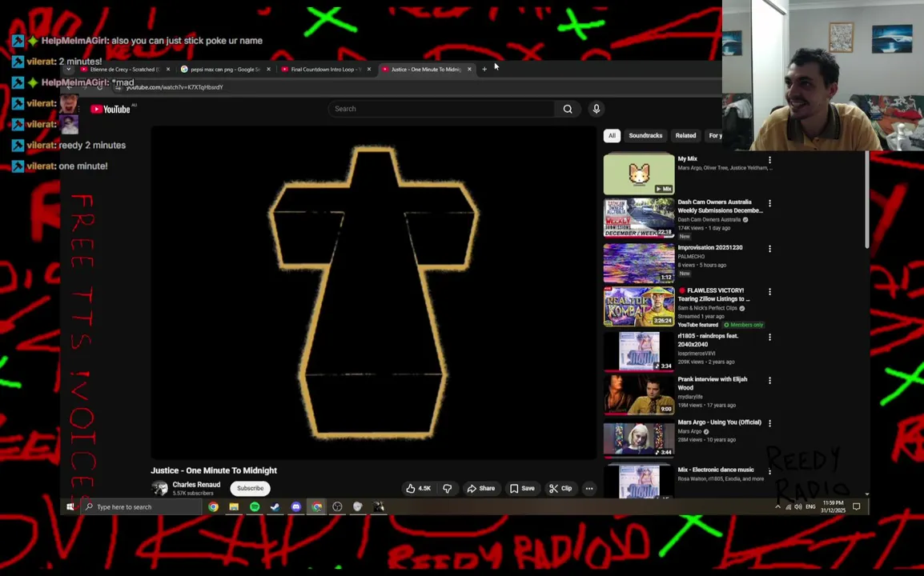The height and width of the screenshot is (576, 924).
Task: Open options menu for FLAWLESS VICTORY video
Action: pyautogui.click(x=769, y=291)
